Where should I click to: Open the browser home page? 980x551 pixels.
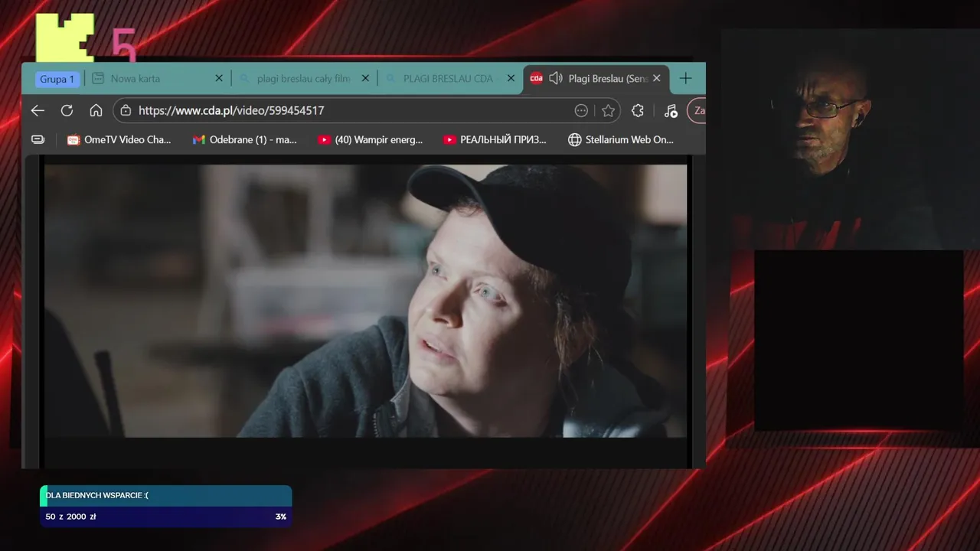[96, 111]
